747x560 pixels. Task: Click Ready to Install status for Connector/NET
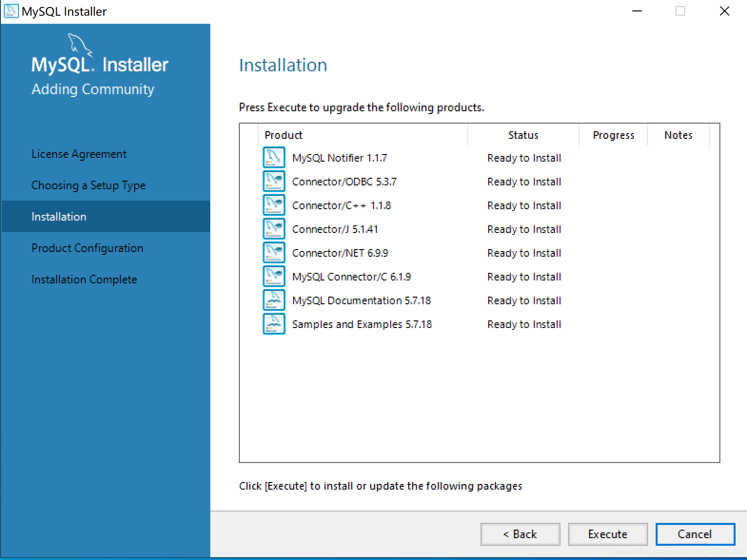pos(524,253)
